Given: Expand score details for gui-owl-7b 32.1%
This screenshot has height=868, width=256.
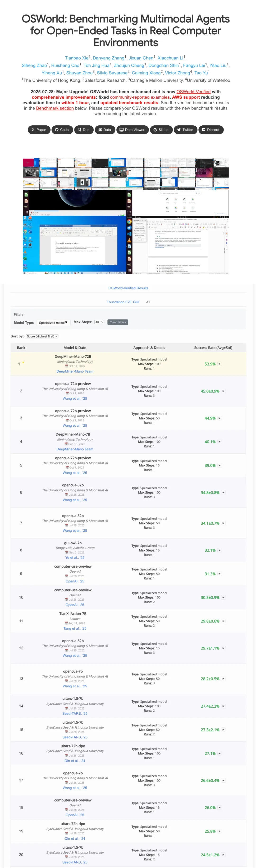Looking at the screenshot, I should click(x=220, y=550).
